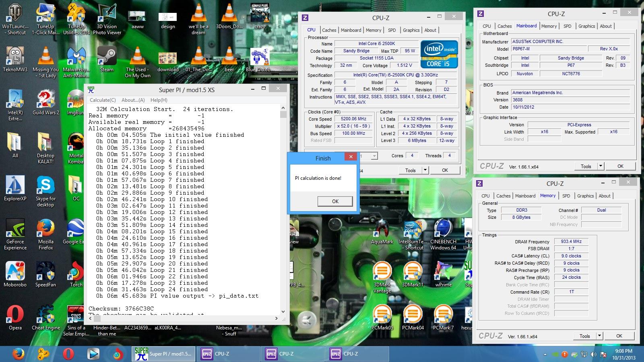Open PCMark 7 desktop shortcut
The height and width of the screenshot is (362, 644).
click(443, 318)
